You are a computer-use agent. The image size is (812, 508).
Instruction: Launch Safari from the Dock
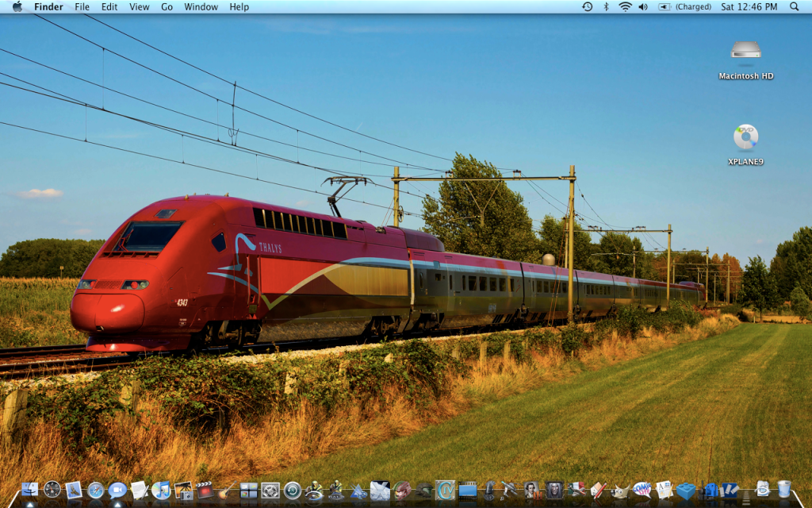point(96,490)
